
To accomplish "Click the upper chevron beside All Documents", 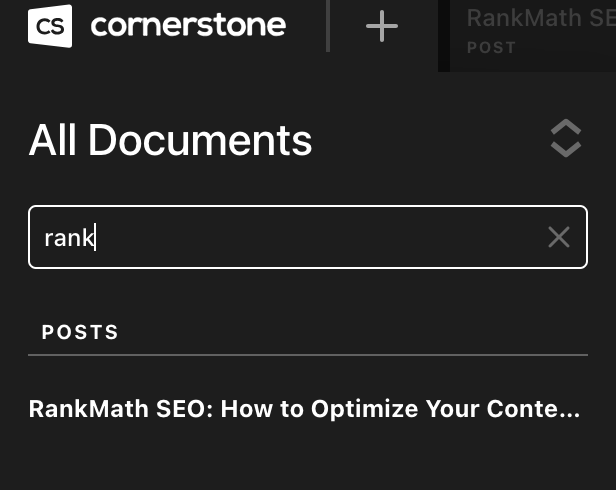I will pyautogui.click(x=565, y=128).
